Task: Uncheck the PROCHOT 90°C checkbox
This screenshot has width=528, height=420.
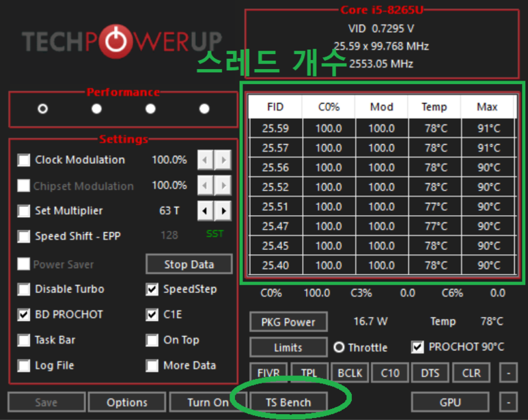Action: pyautogui.click(x=417, y=347)
